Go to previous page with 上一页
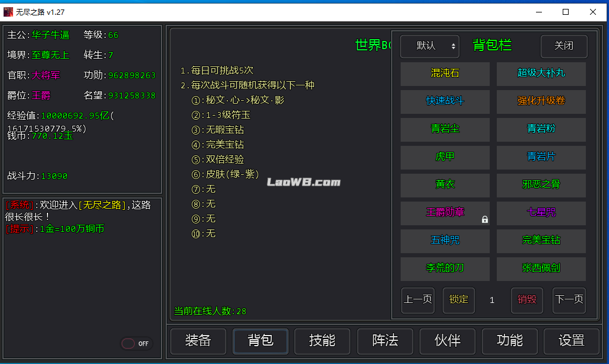609x364 pixels. [418, 300]
